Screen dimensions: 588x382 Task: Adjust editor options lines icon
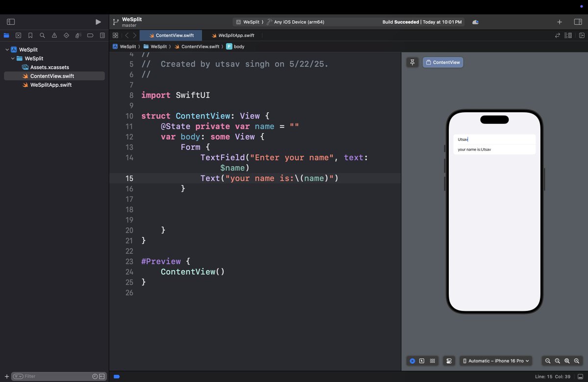[568, 35]
